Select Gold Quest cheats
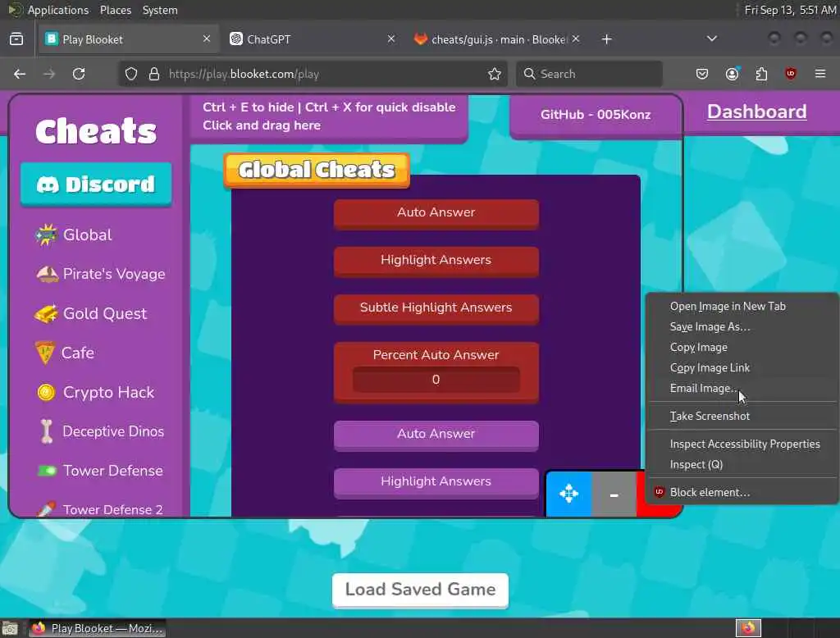The width and height of the screenshot is (840, 638). [90, 313]
